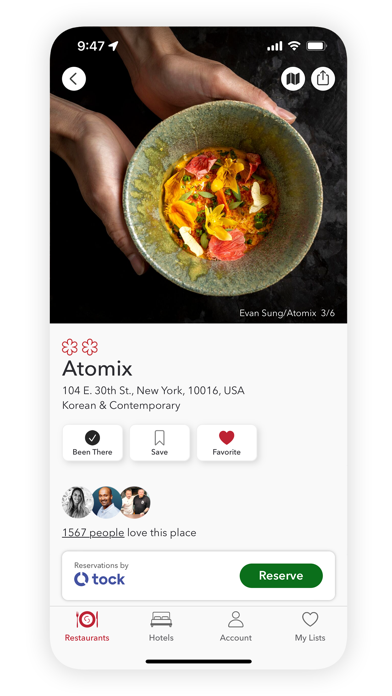
Task: Open the My Lists tab
Action: [x=310, y=626]
